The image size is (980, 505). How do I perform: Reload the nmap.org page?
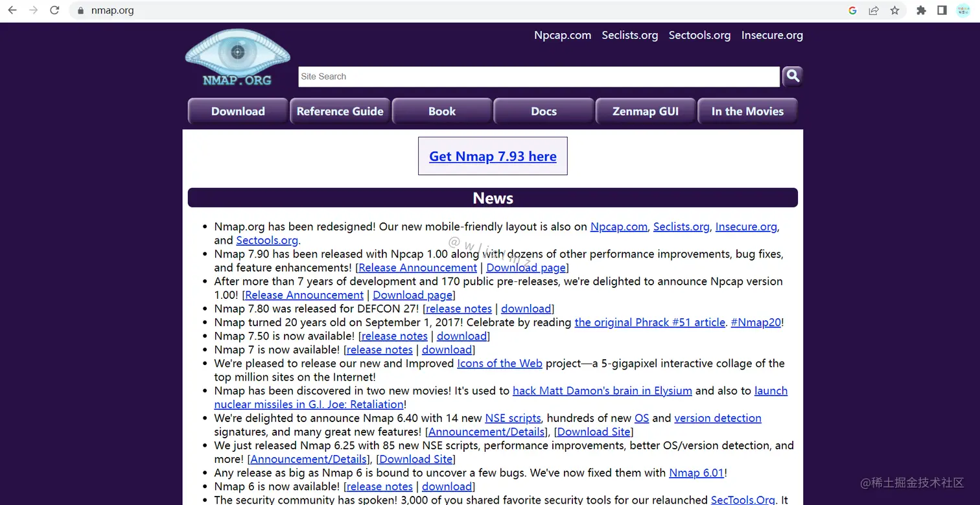click(x=54, y=10)
